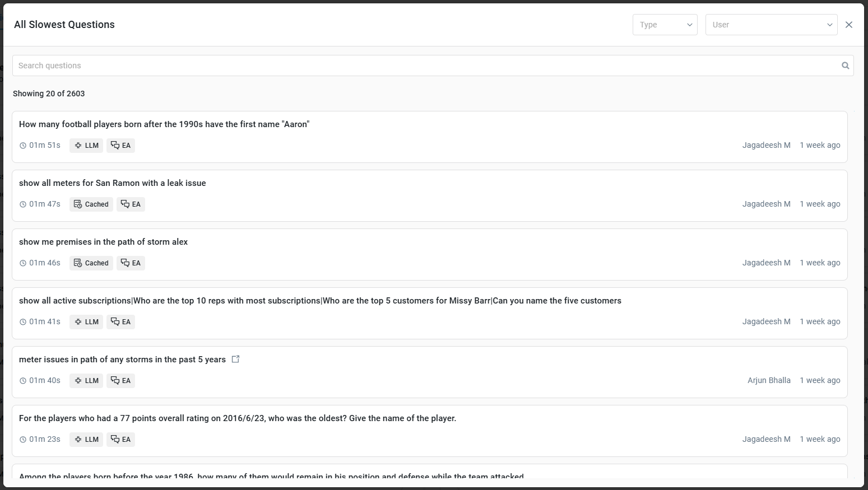The height and width of the screenshot is (490, 868).
Task: Open the football players named Aaron question
Action: click(164, 124)
